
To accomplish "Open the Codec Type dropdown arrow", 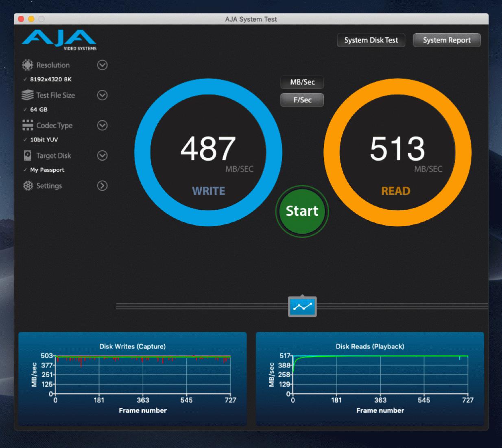I will [102, 125].
